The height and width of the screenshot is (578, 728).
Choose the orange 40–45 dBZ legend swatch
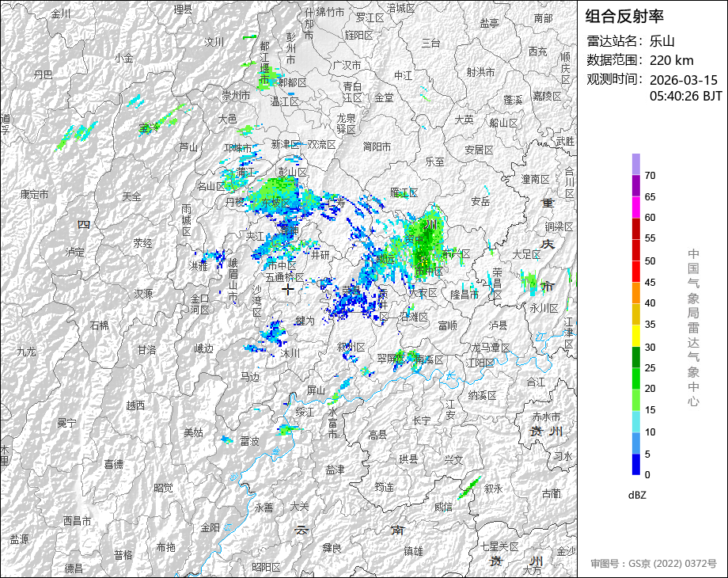click(x=635, y=293)
